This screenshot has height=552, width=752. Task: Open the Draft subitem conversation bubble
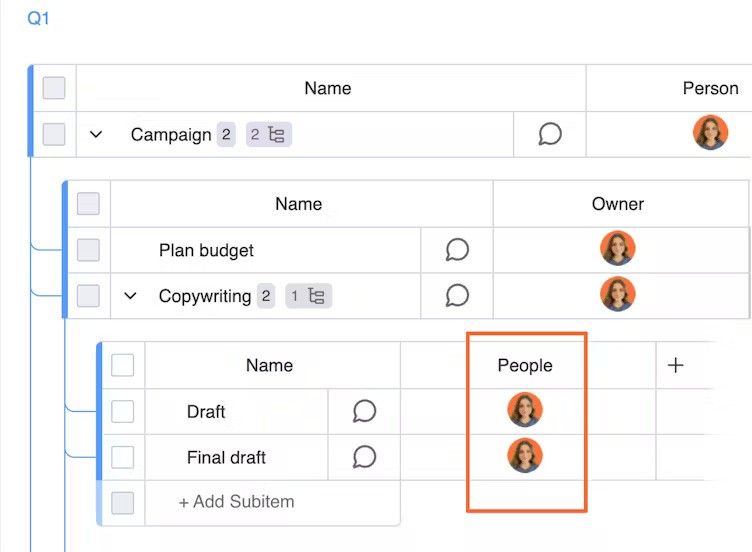point(364,411)
